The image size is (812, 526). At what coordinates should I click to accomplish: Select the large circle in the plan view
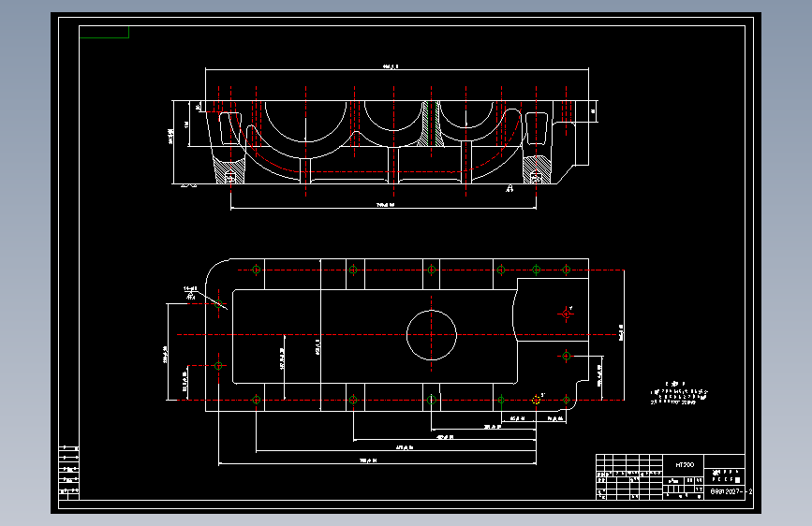pos(432,335)
